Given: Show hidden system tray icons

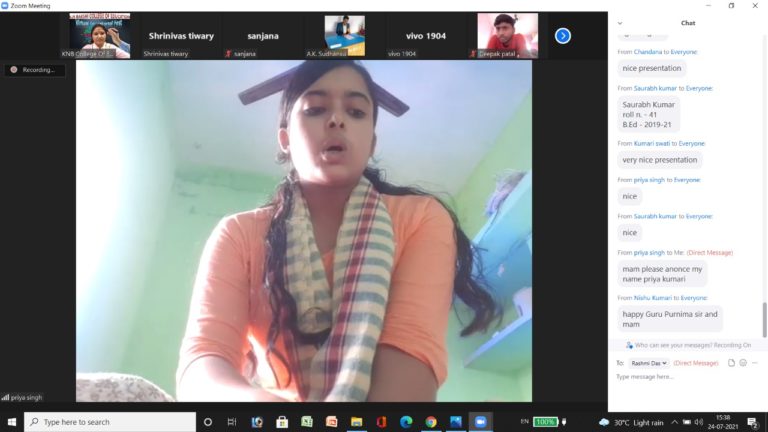Looking at the screenshot, I should pos(674,422).
